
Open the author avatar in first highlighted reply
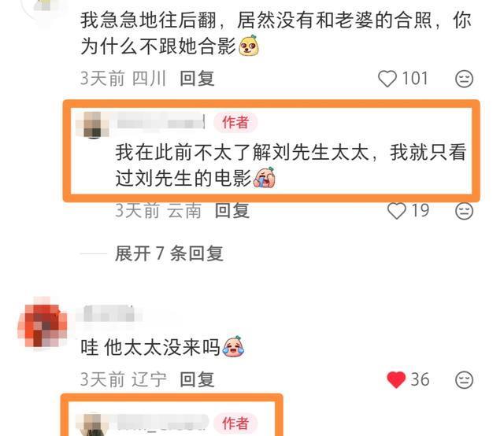coord(93,124)
